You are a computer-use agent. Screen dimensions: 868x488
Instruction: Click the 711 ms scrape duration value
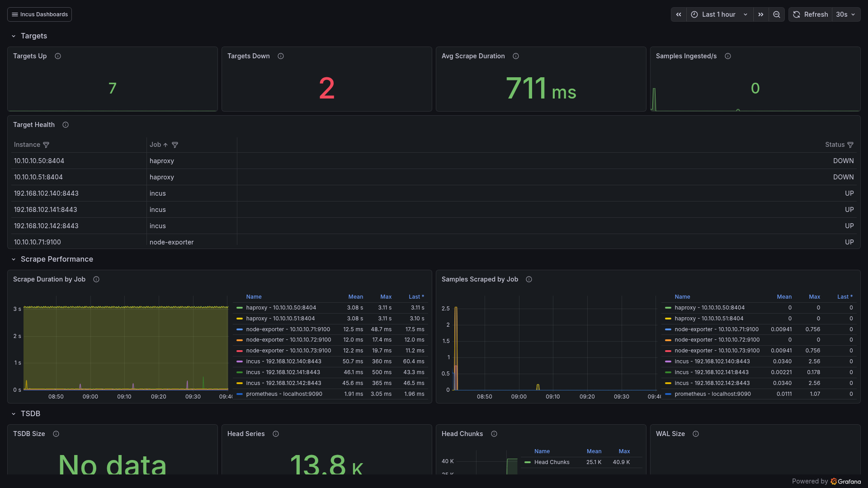click(541, 89)
